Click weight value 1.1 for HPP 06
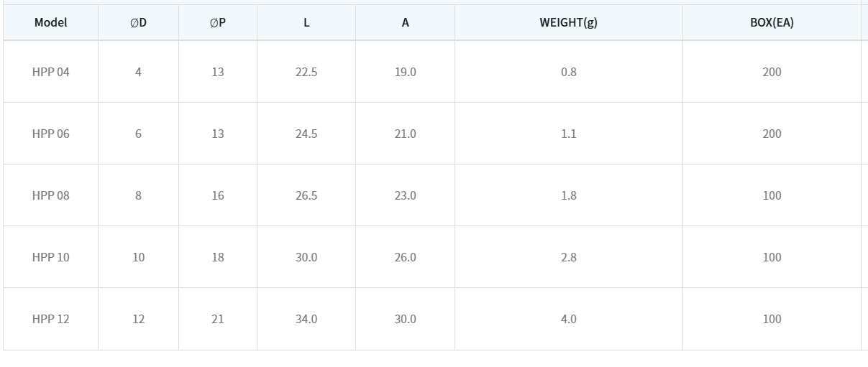868x367 pixels. pos(568,134)
